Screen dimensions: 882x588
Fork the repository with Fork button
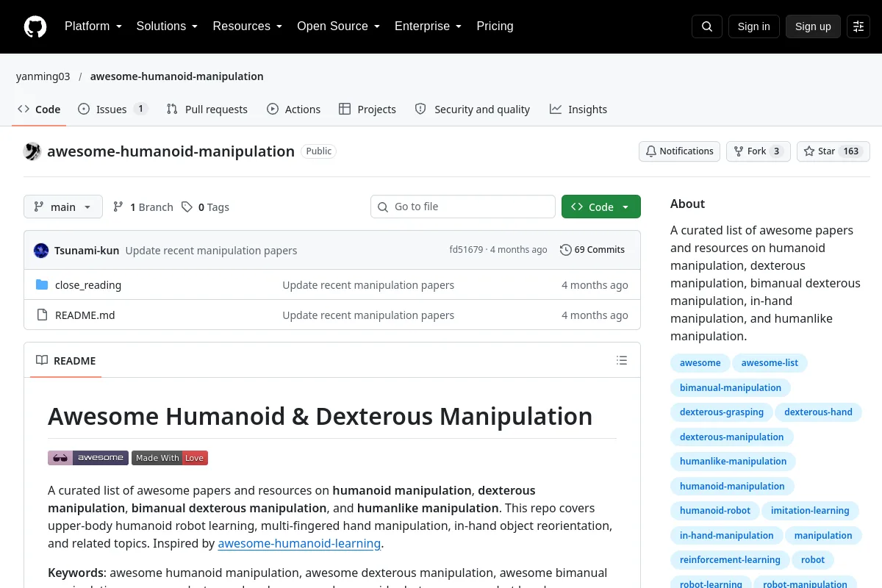point(759,151)
